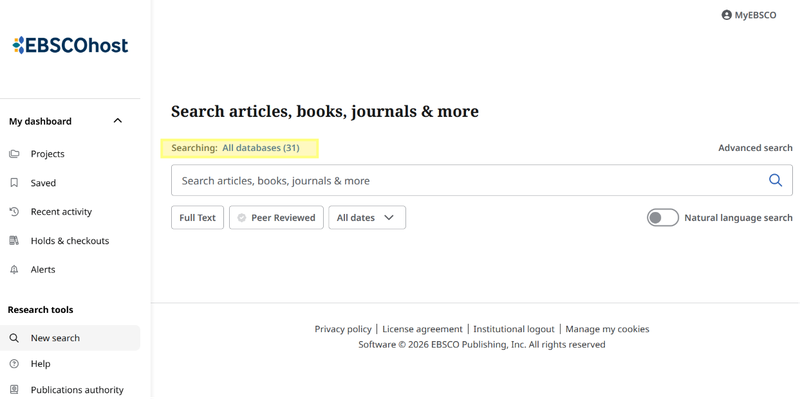The width and height of the screenshot is (800, 399).
Task: Enable the Natural language search toggle
Action: tap(663, 217)
